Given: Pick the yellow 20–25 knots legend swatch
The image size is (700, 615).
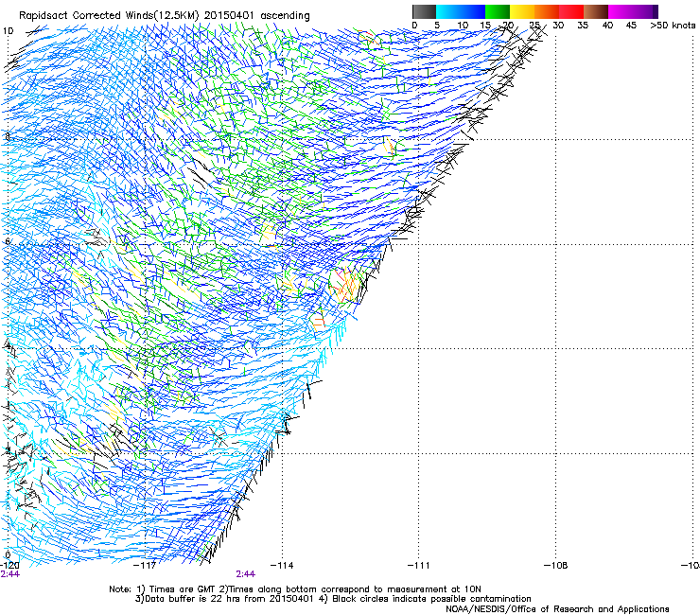Looking at the screenshot, I should click(x=522, y=11).
